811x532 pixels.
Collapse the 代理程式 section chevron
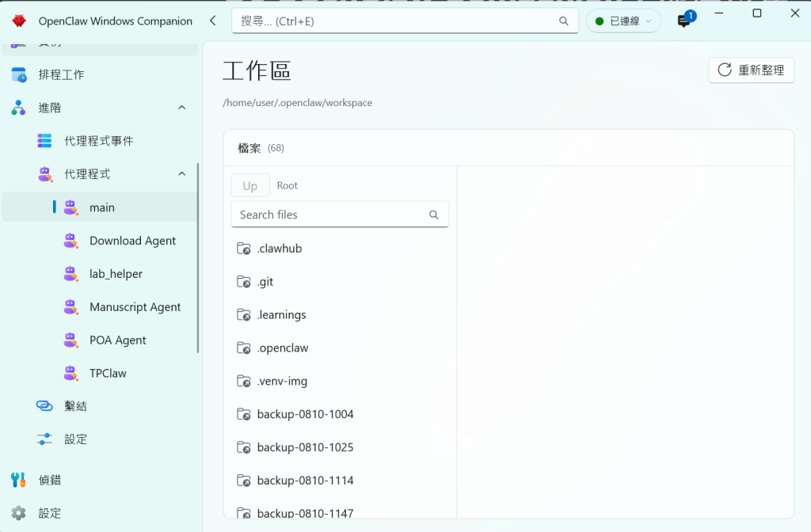(x=182, y=173)
